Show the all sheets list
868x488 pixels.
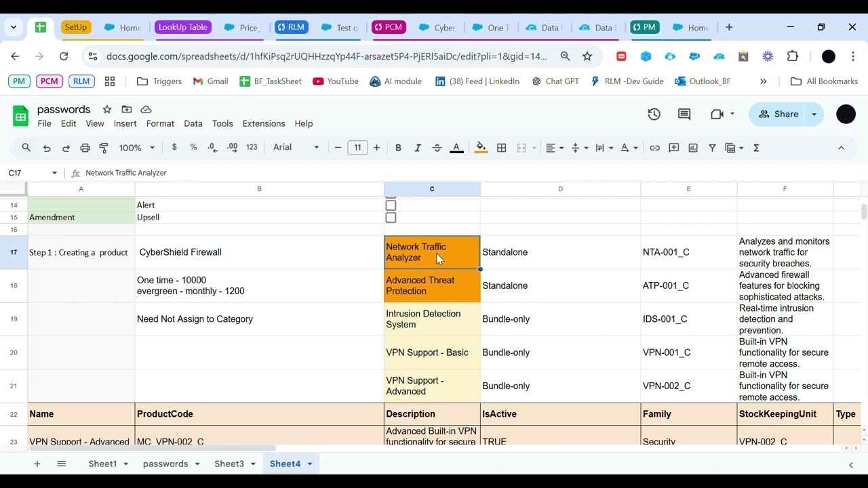(62, 464)
